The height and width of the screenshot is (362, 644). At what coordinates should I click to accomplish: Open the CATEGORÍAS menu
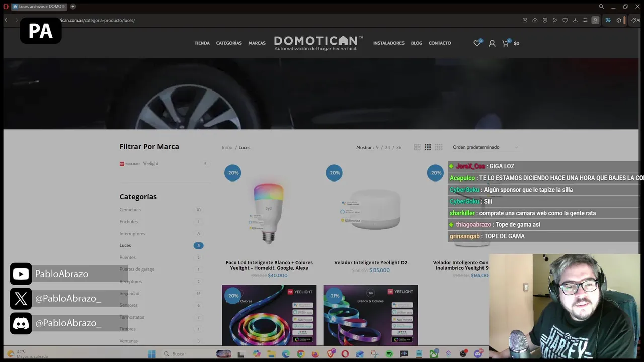point(229,43)
